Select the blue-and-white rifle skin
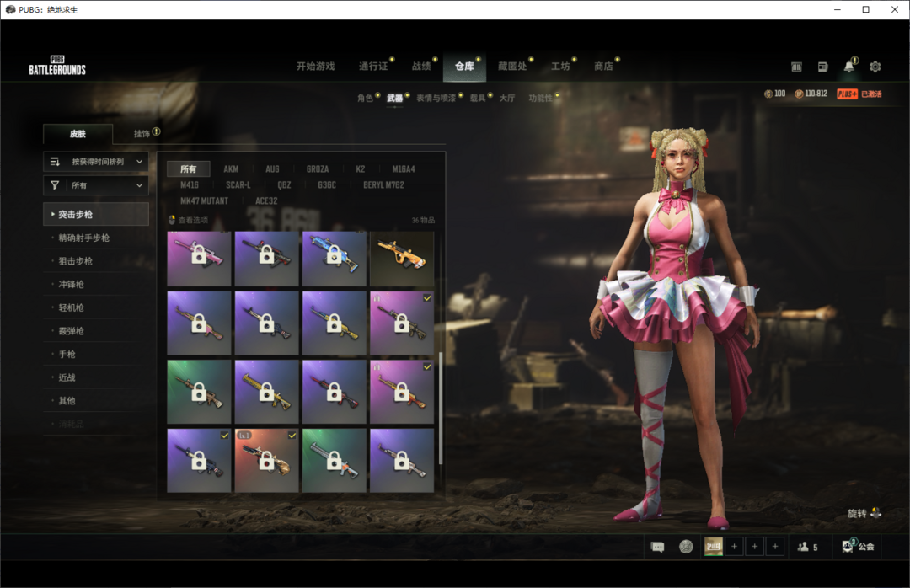Image resolution: width=910 pixels, height=588 pixels. pyautogui.click(x=335, y=259)
